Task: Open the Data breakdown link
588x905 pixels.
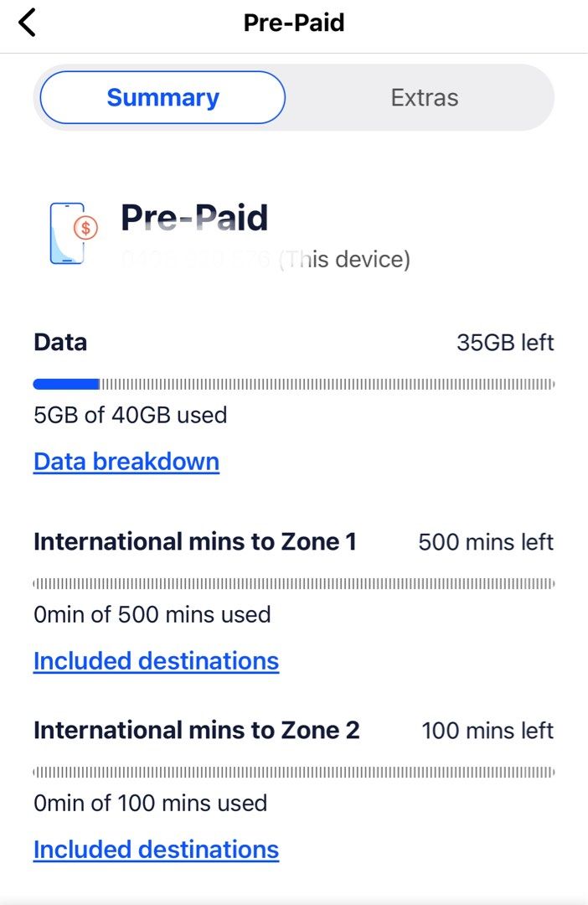Action: 126,462
